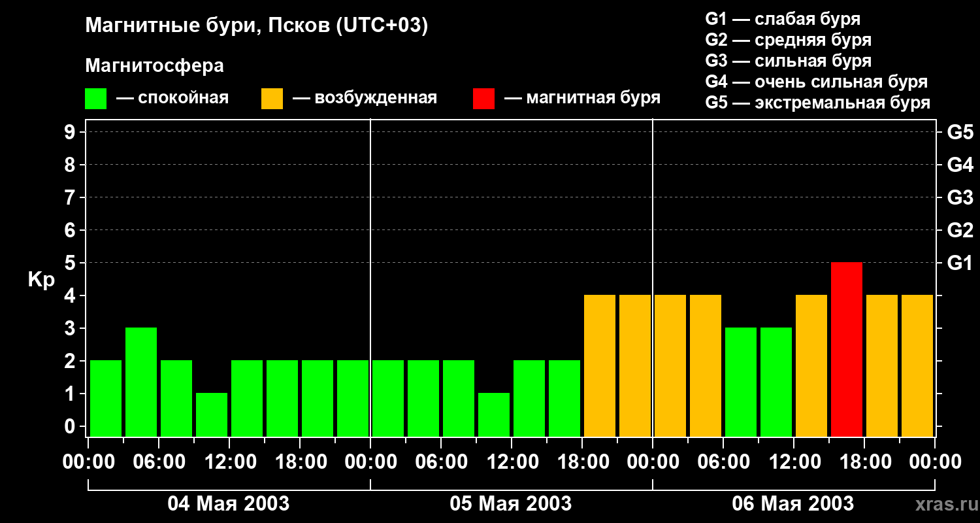Click the "G1 — слабая буря" line
980x523 pixels.
click(783, 19)
